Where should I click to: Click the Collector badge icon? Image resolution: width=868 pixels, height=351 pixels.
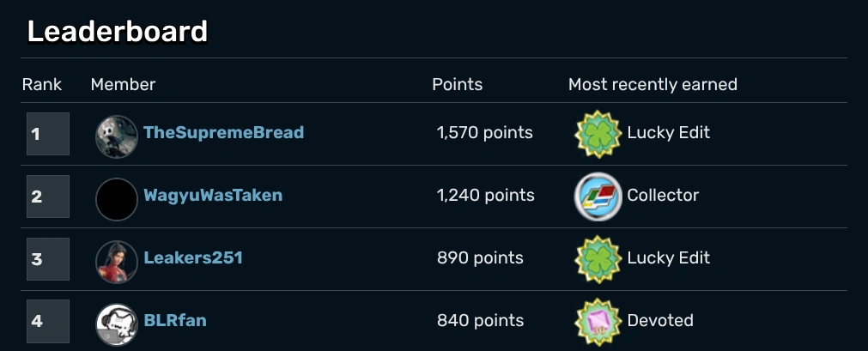coord(596,197)
